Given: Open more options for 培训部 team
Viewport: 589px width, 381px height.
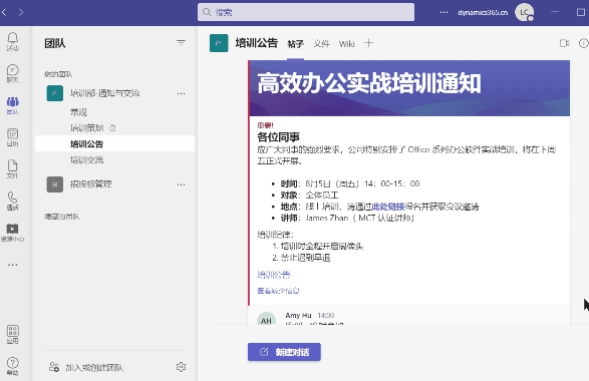Looking at the screenshot, I should click(x=181, y=93).
